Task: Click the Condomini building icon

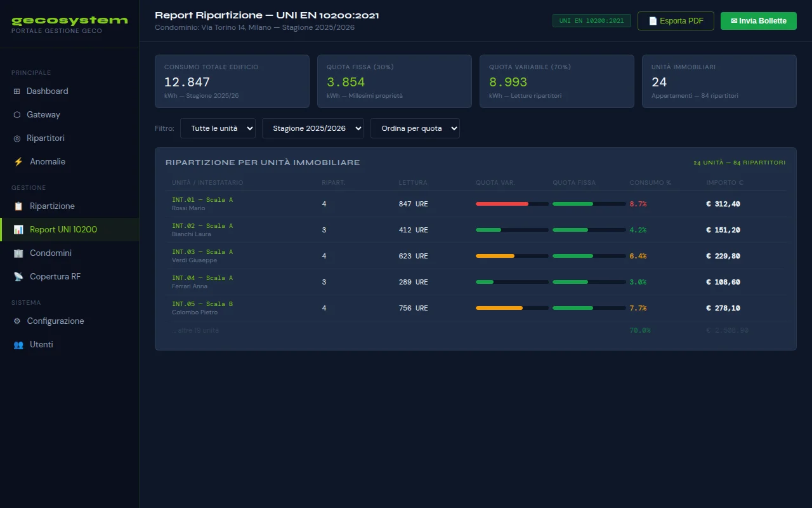Action: coord(18,253)
